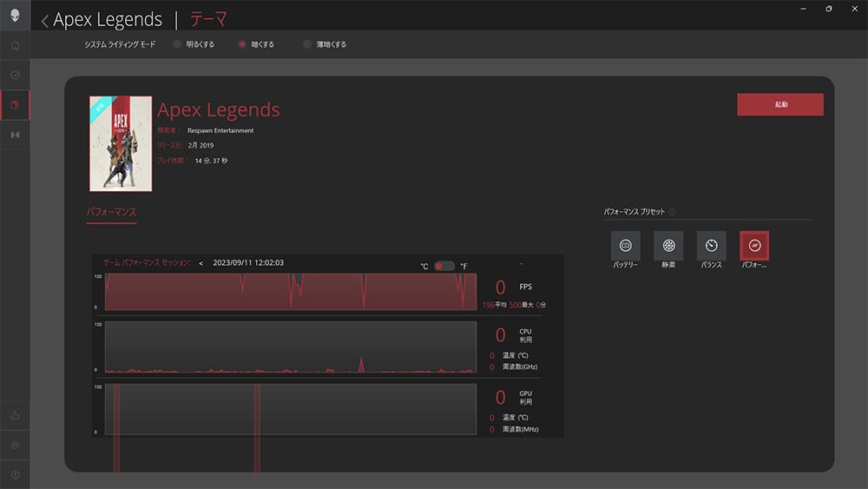Click the Apex Legends cover art thumbnail
This screenshot has width=868, height=489.
click(121, 143)
